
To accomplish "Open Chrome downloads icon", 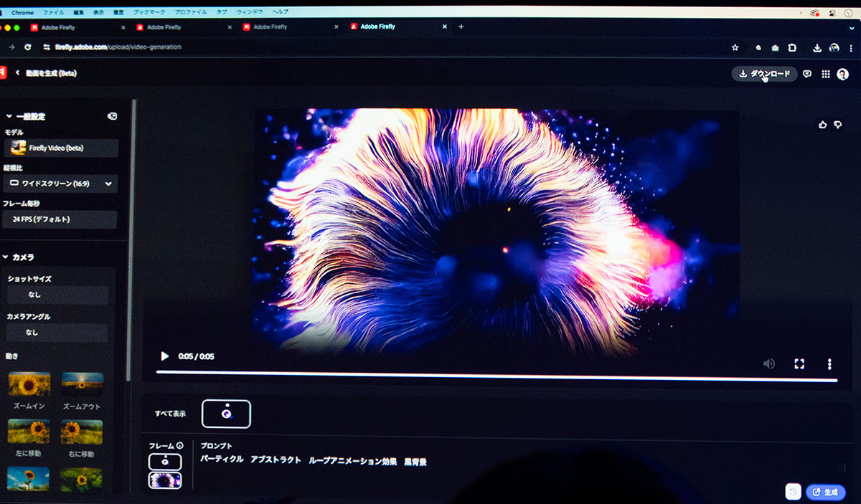I will pyautogui.click(x=817, y=48).
